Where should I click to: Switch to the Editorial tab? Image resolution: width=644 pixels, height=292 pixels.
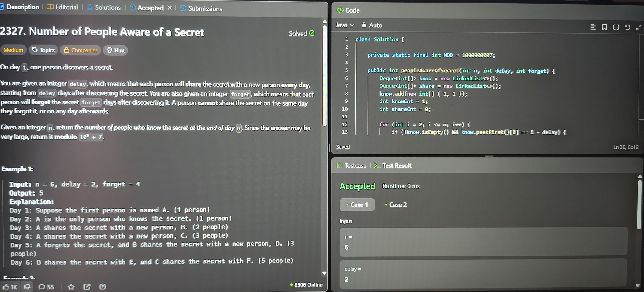pyautogui.click(x=62, y=7)
